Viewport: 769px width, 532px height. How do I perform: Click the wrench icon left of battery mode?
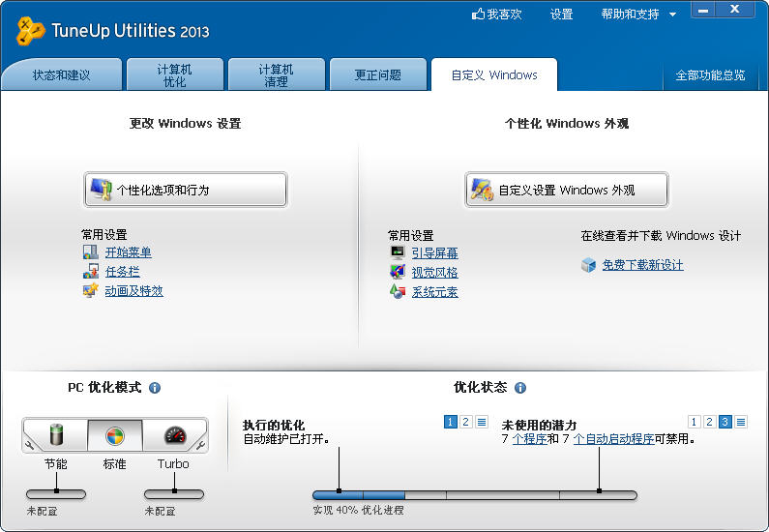click(30, 445)
